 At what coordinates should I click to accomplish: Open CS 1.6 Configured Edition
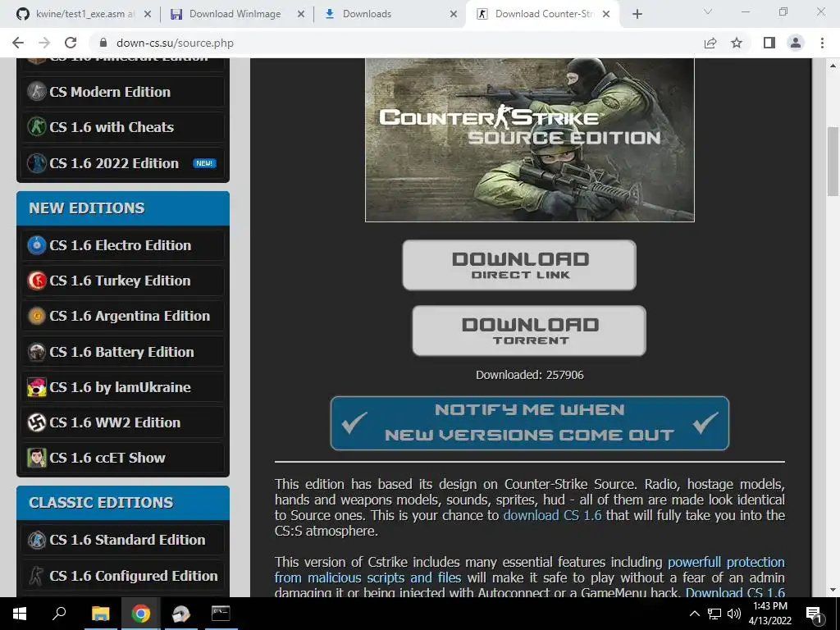pos(134,575)
